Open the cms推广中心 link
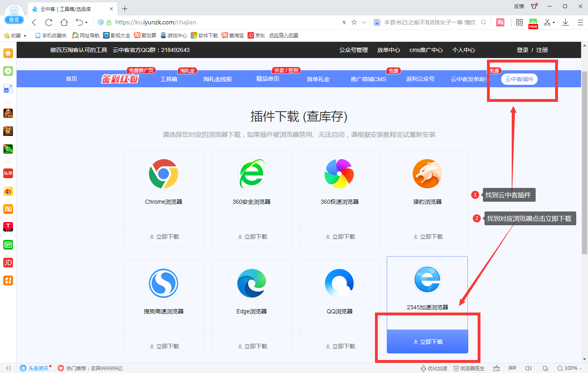Viewport: 588px width, 373px height. point(426,50)
